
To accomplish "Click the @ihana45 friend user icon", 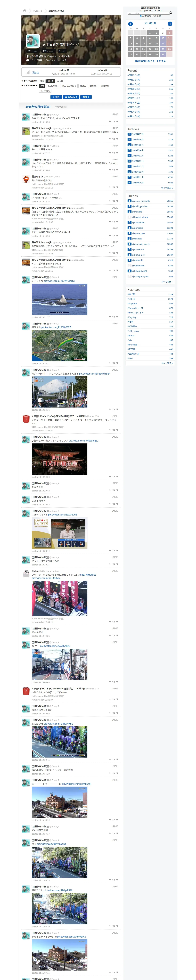I will tap(129, 212).
